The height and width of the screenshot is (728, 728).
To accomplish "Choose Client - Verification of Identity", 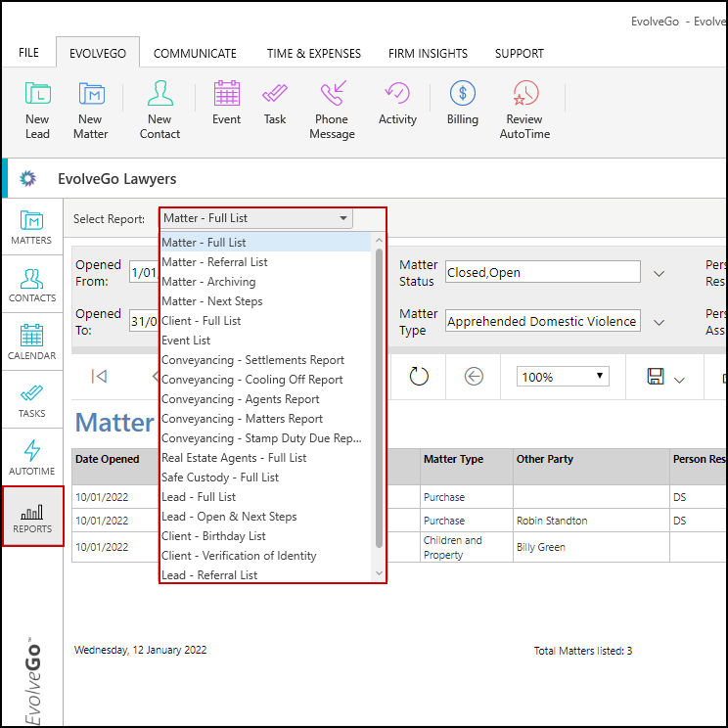I will pyautogui.click(x=265, y=555).
